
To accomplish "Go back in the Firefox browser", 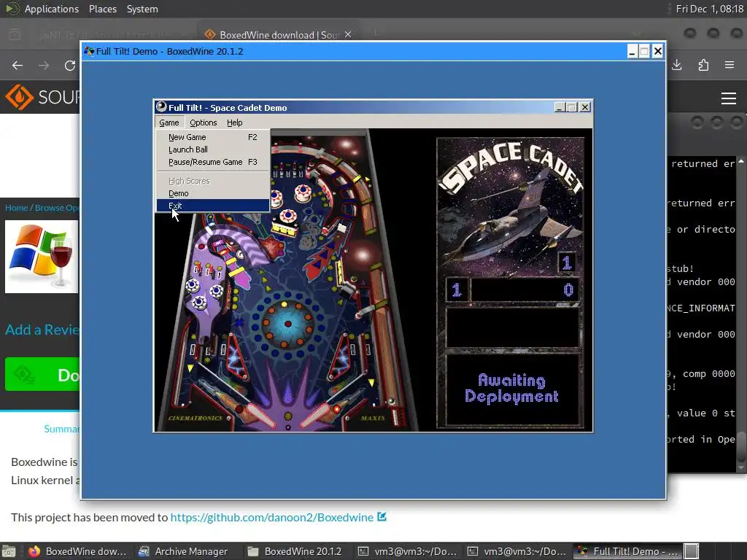I will tap(18, 65).
